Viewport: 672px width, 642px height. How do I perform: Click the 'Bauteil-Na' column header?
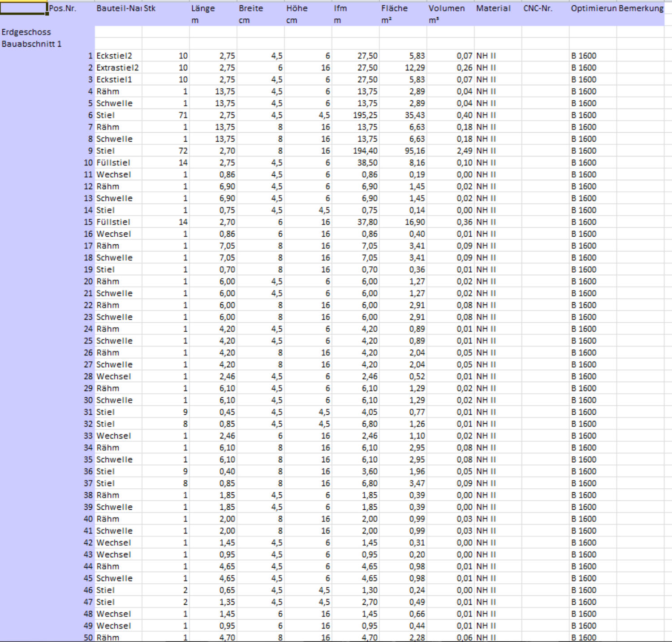(118, 8)
